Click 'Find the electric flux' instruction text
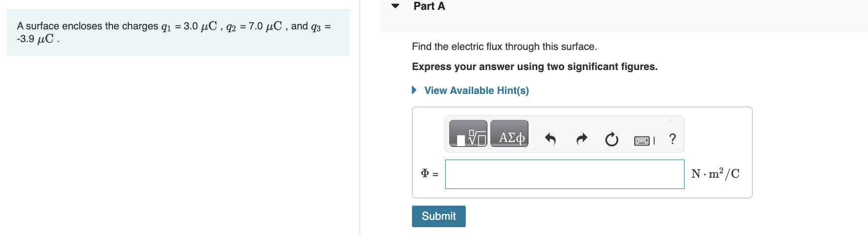868x235 pixels. pos(504,47)
